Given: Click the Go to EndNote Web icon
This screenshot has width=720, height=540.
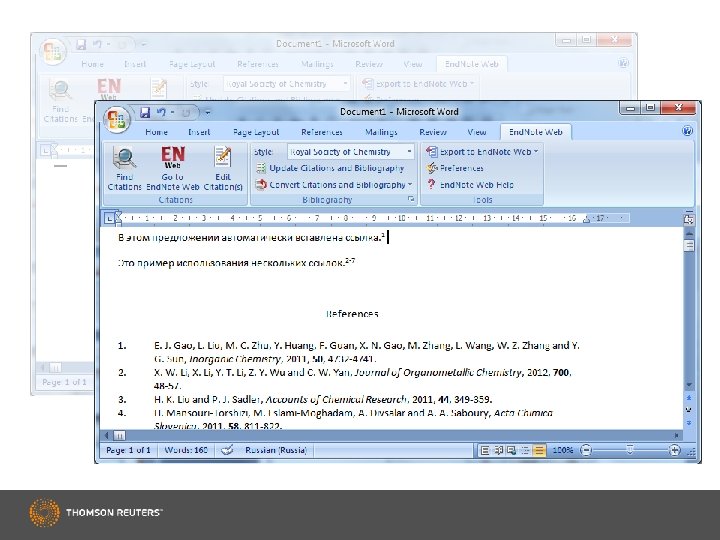Looking at the screenshot, I should pyautogui.click(x=173, y=168).
